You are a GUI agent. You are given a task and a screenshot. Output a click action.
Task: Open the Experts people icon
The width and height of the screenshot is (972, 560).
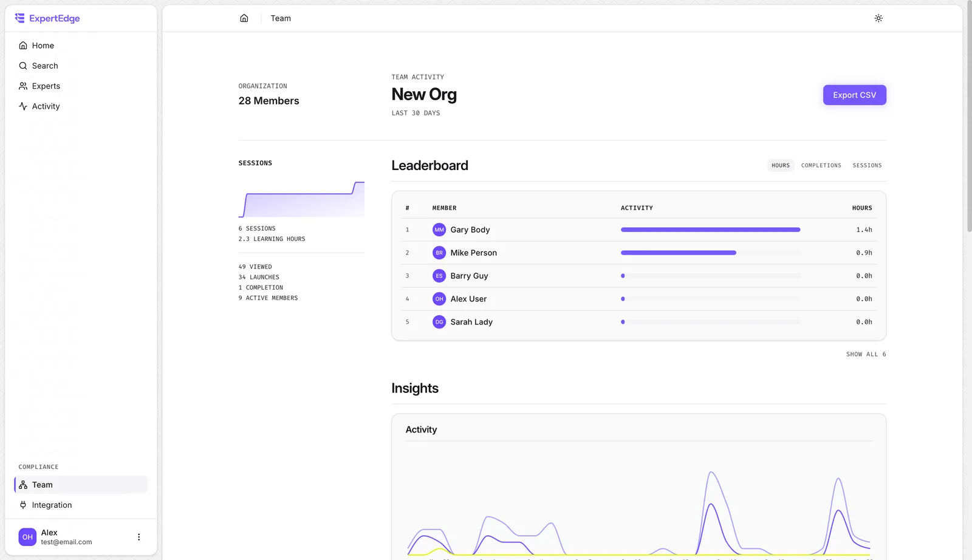(x=23, y=86)
